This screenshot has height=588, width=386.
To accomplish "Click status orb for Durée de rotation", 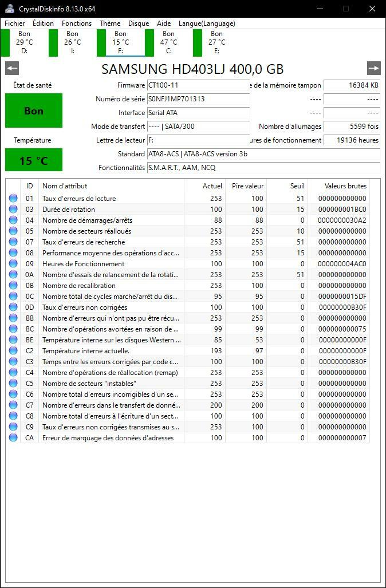I will [13, 209].
